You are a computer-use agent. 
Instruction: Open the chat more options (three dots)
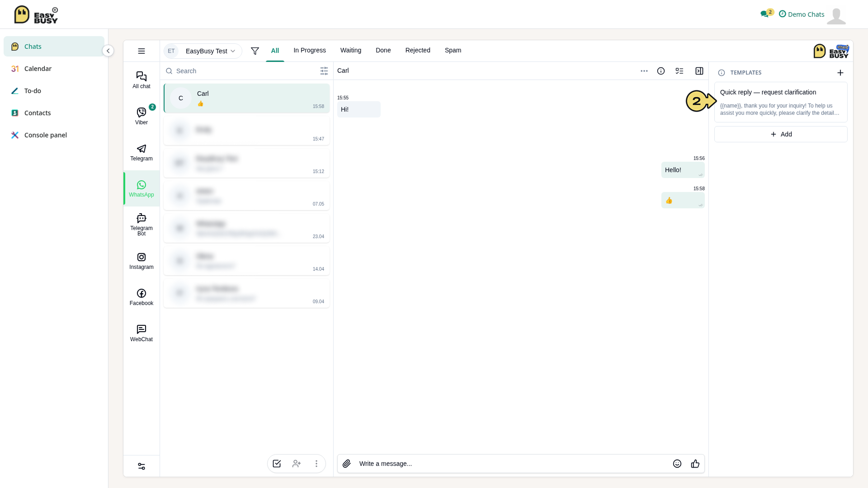644,71
